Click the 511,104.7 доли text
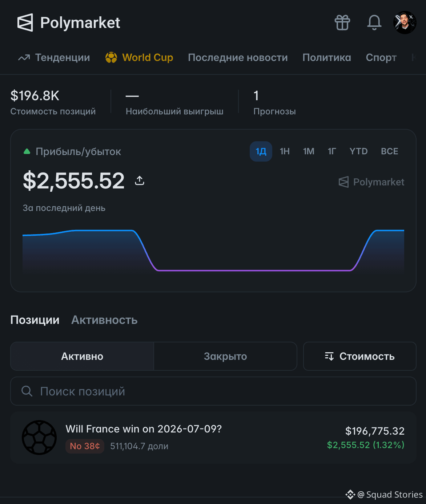 click(x=139, y=446)
